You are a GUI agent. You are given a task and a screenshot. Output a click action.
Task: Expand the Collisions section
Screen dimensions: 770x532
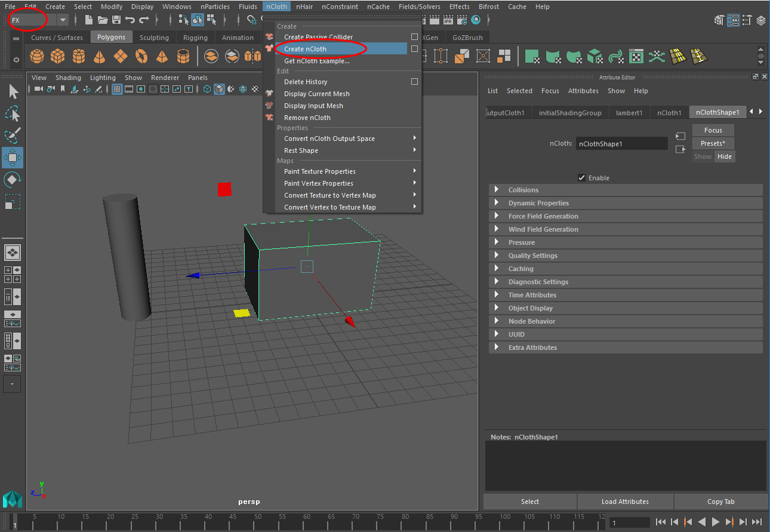coord(626,190)
